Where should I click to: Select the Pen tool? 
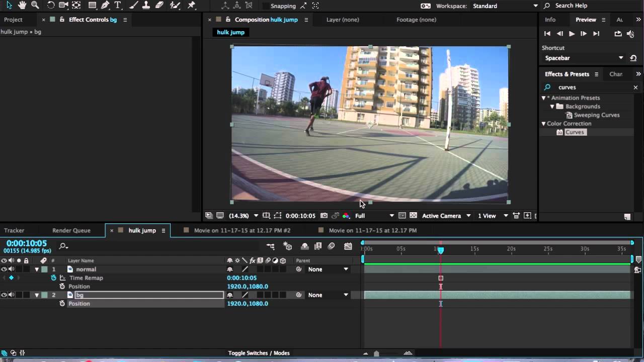105,6
